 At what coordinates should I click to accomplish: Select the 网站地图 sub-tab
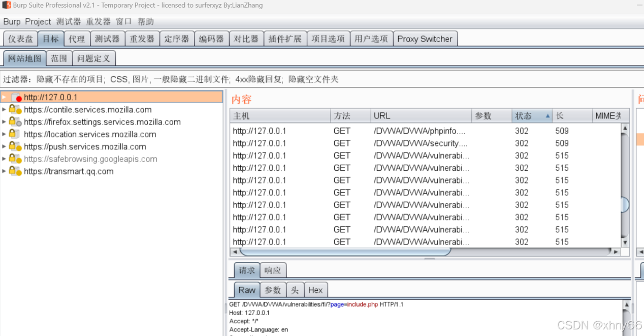25,58
